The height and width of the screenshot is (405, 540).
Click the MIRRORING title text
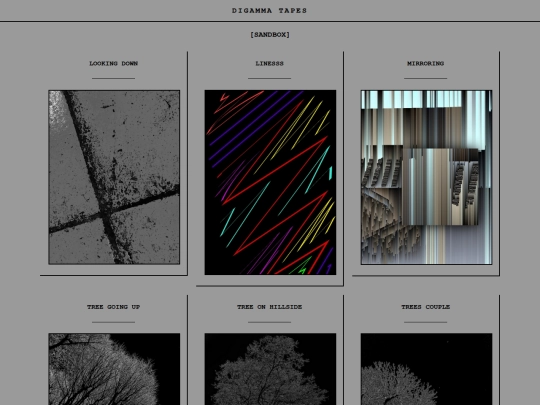425,63
